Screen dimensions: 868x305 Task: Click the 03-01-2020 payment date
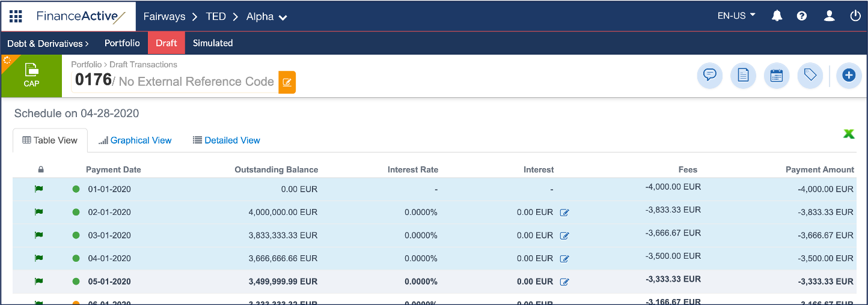[x=109, y=235]
